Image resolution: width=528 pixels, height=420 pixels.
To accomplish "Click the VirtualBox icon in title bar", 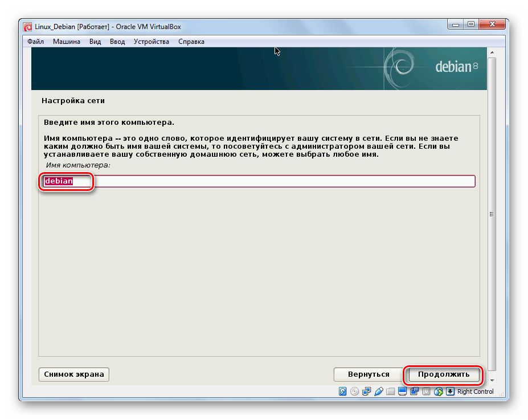I will [x=27, y=27].
